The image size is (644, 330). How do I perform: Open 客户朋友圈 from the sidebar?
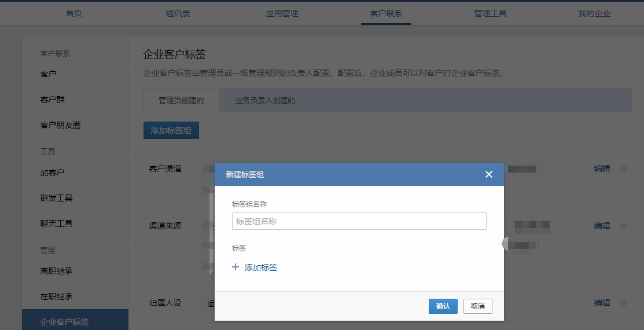coord(60,125)
